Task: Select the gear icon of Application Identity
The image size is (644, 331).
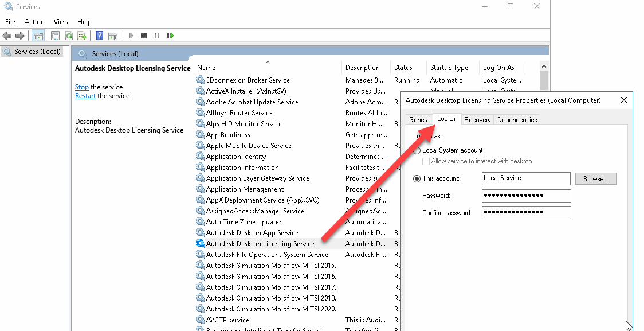Action: 200,156
